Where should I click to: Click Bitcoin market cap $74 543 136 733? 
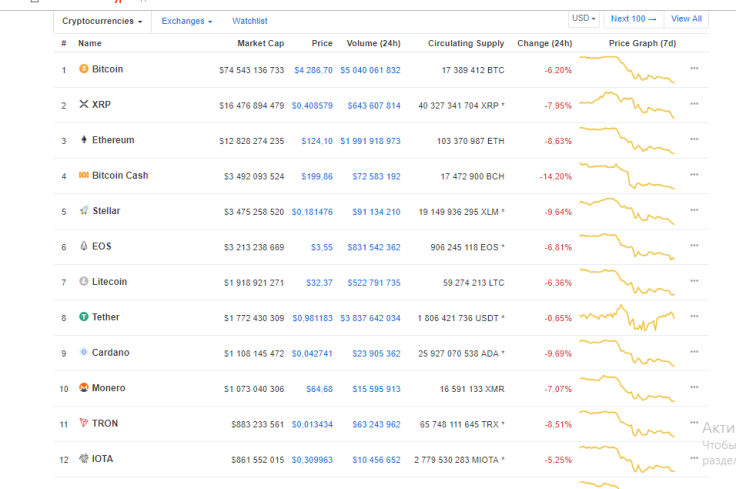click(x=252, y=70)
